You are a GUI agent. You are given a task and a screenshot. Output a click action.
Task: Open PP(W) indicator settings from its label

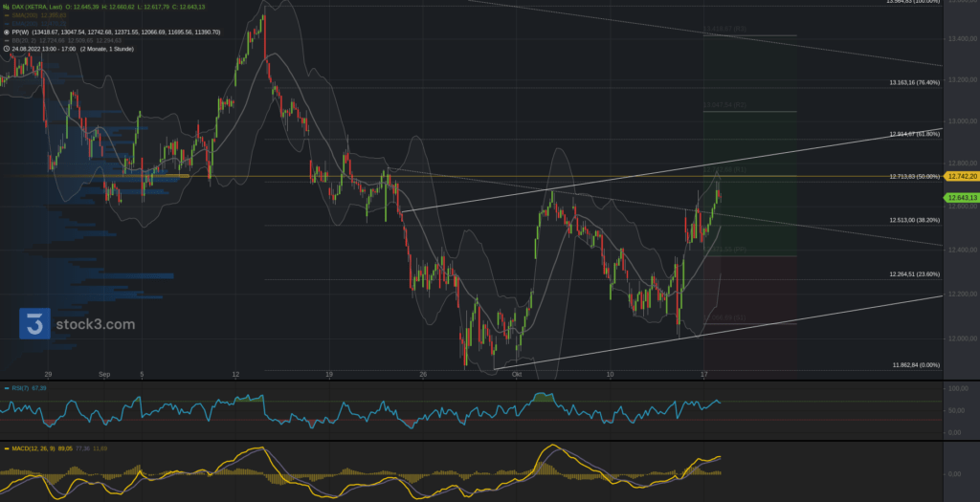20,32
